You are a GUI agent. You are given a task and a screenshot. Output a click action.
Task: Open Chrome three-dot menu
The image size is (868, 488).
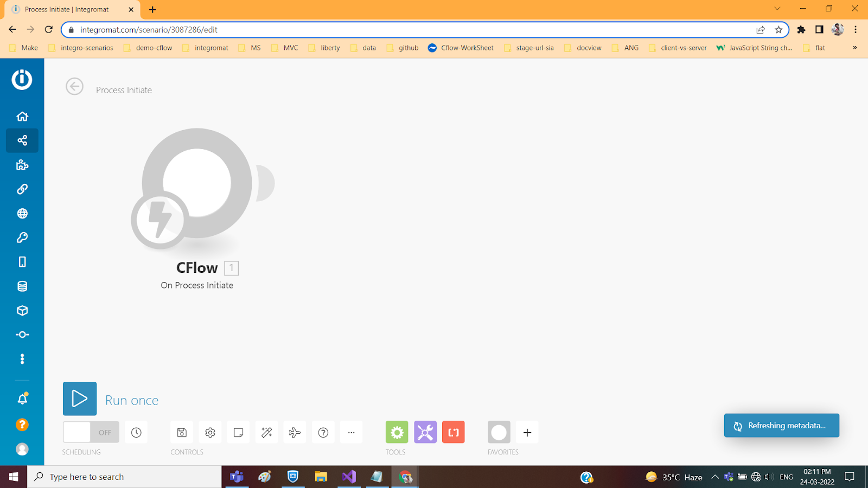pos(856,30)
